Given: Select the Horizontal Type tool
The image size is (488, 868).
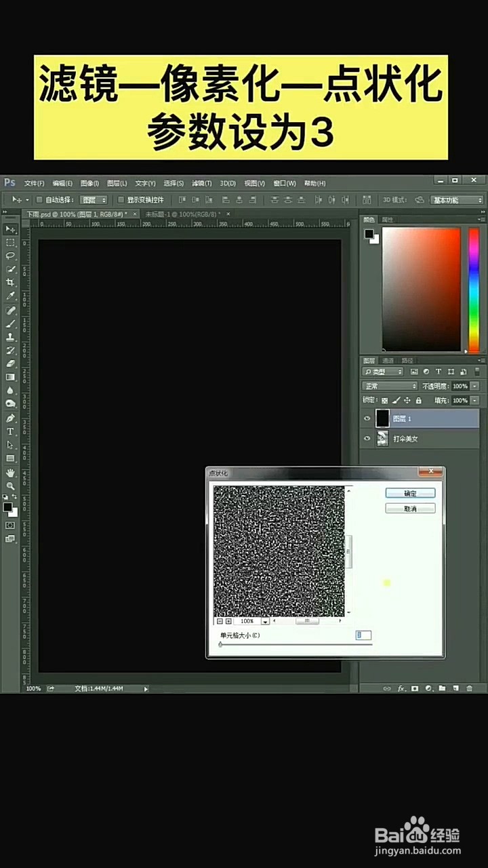Looking at the screenshot, I should 10,432.
